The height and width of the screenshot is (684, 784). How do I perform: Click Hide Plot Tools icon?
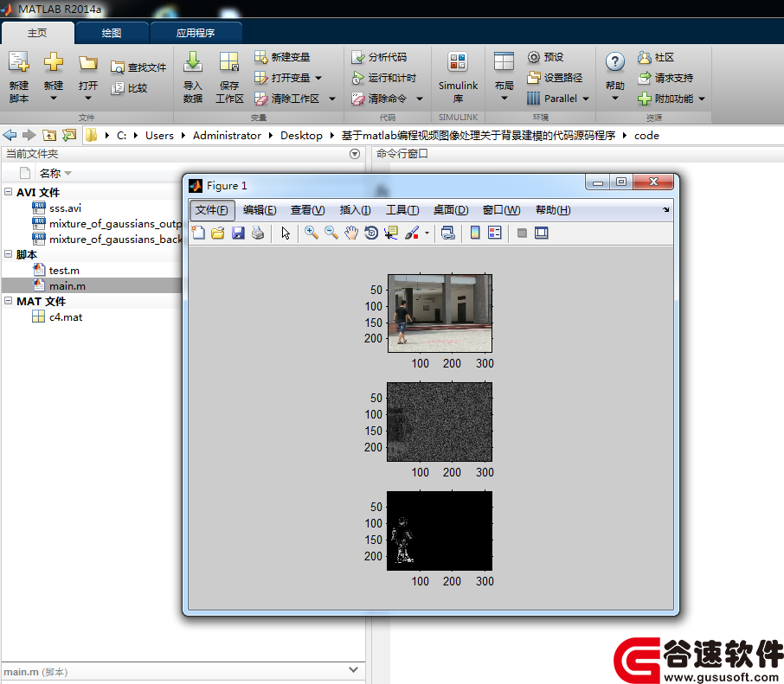[x=522, y=233]
